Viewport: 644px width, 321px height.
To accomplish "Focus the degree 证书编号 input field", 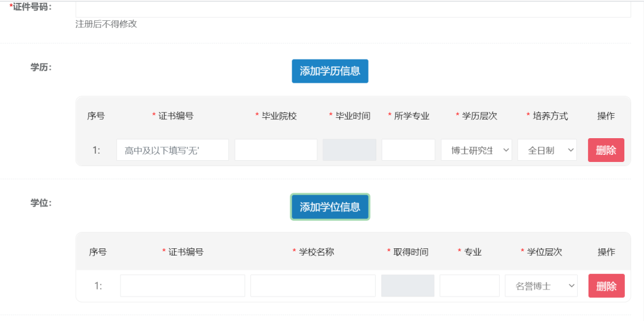I will pyautogui.click(x=182, y=286).
